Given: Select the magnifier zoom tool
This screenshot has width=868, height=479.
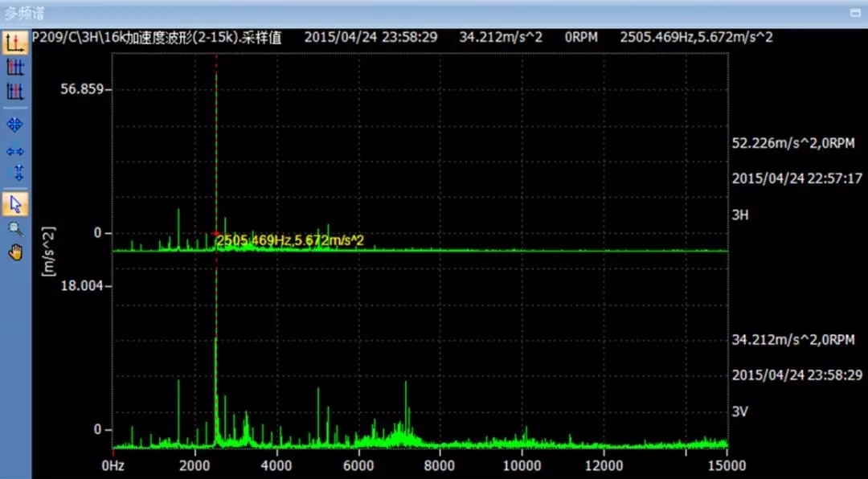Looking at the screenshot, I should (15, 229).
